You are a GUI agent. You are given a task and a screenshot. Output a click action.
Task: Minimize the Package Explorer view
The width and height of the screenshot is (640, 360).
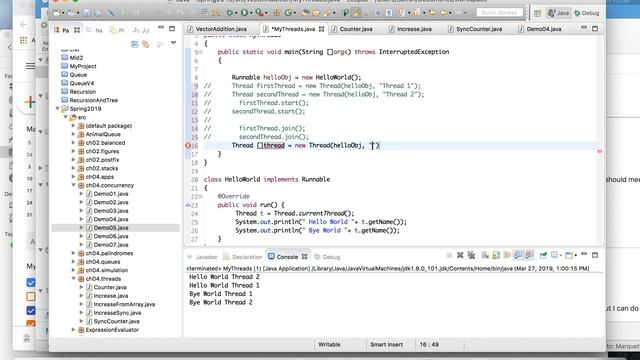pyautogui.click(x=161, y=28)
